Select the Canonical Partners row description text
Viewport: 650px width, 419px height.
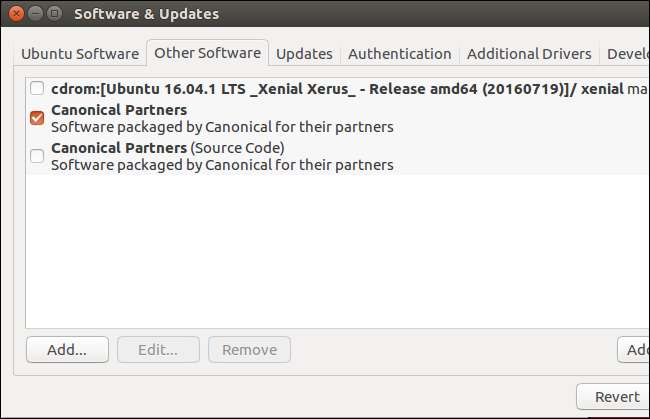pos(222,127)
